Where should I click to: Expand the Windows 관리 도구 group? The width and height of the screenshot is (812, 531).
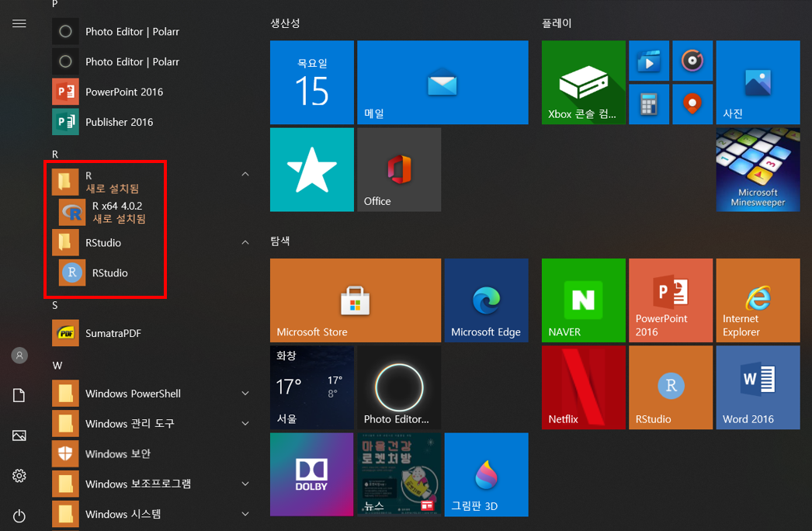tap(245, 424)
